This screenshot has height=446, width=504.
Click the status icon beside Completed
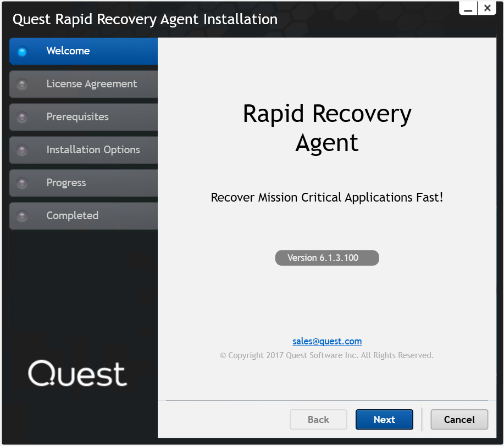pos(21,216)
